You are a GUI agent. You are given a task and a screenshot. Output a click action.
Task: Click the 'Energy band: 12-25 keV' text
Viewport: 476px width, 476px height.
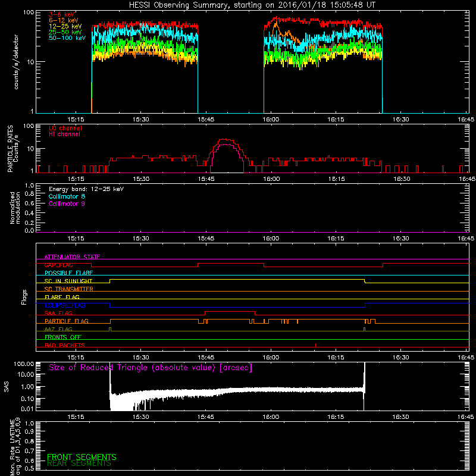(x=86, y=189)
